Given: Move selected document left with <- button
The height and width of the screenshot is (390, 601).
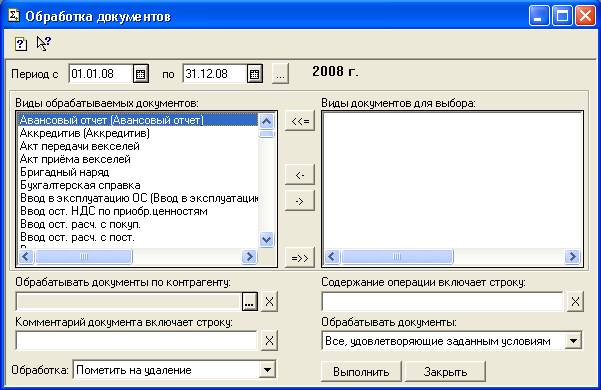Looking at the screenshot, I should [300, 175].
